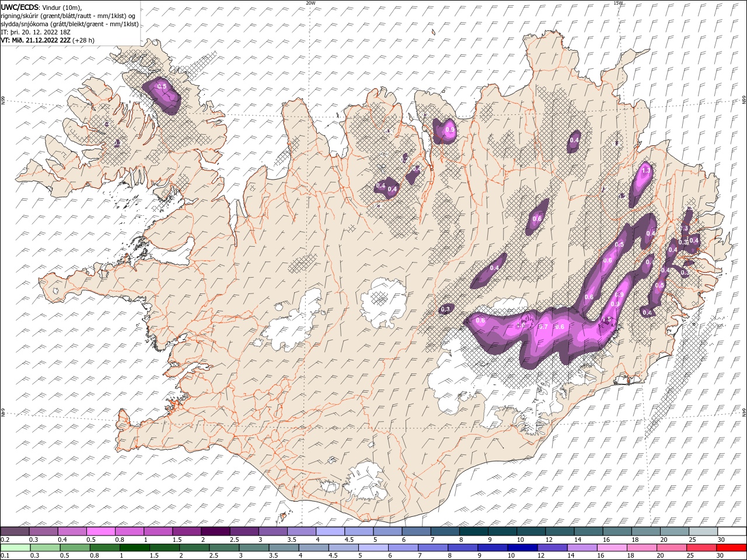Select upper legend swatch between 0.5 and 0.8
Viewport: 747px width, 560px height.
click(x=100, y=531)
